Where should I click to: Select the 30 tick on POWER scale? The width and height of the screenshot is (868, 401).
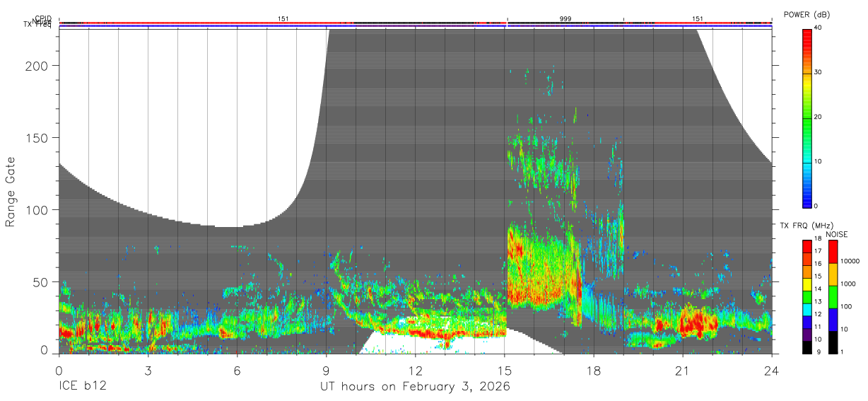(x=819, y=72)
